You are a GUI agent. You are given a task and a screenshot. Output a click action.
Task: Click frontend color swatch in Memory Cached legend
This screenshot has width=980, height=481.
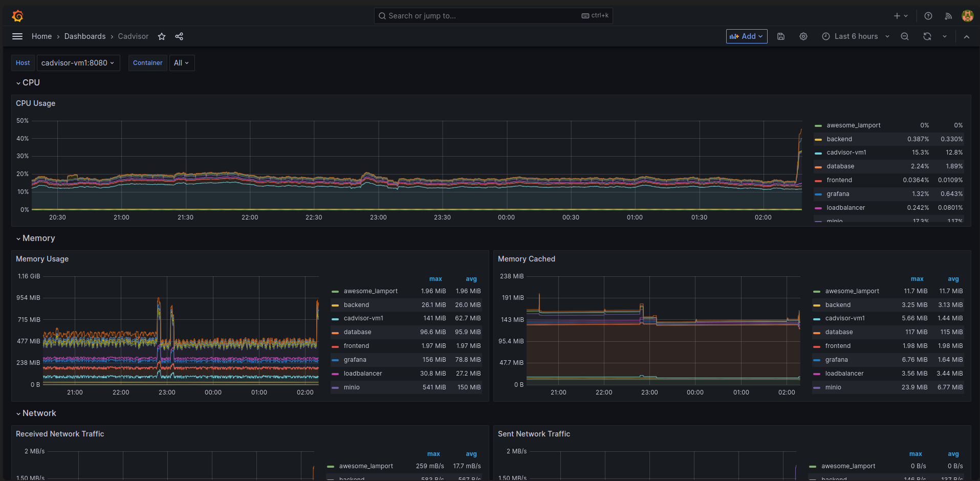point(817,346)
